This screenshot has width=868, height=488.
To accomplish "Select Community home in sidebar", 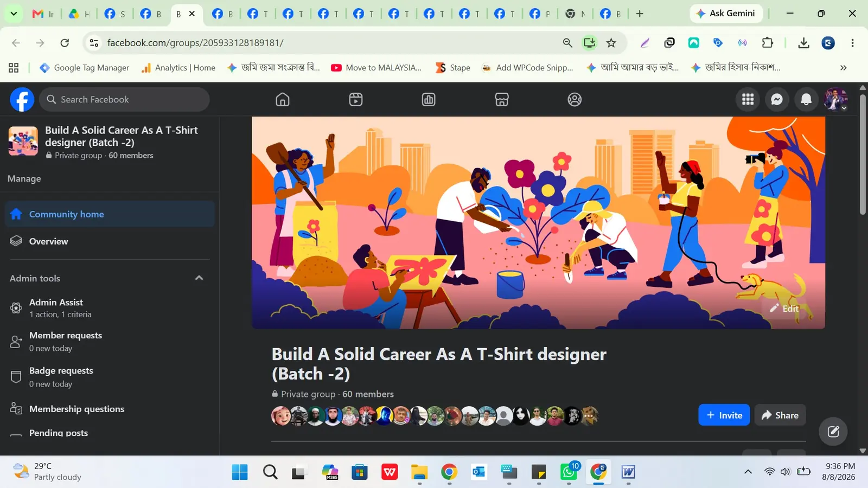I will [x=110, y=214].
